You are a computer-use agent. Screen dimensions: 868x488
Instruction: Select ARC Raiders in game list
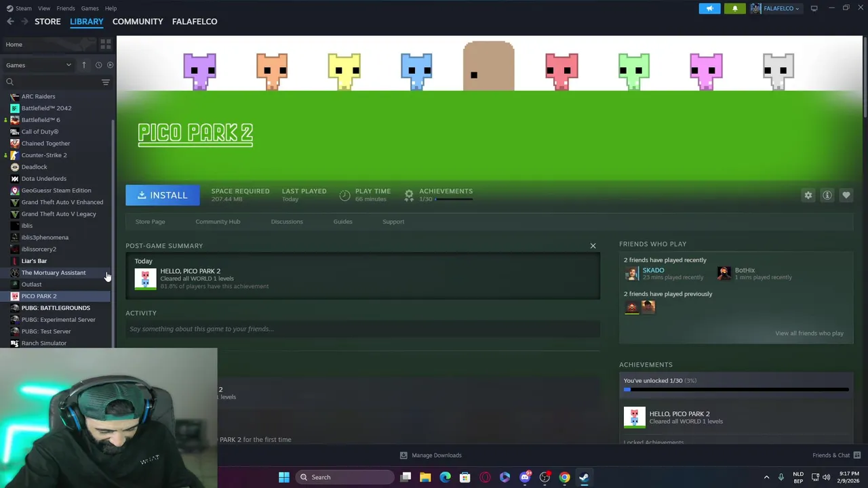pos(57,96)
